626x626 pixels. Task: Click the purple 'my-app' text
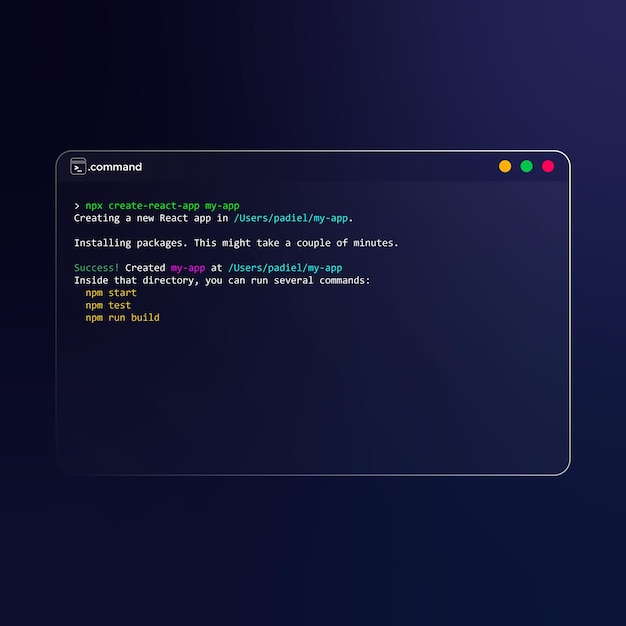click(x=188, y=268)
